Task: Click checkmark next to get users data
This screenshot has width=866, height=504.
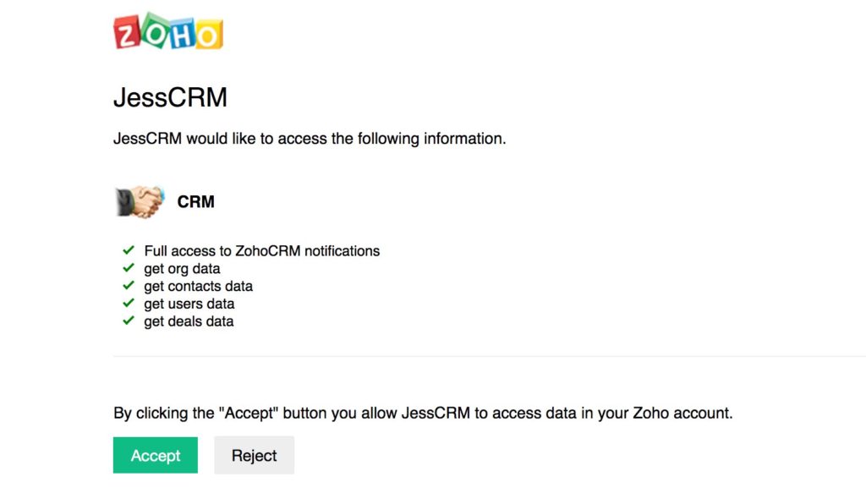Action: [129, 303]
